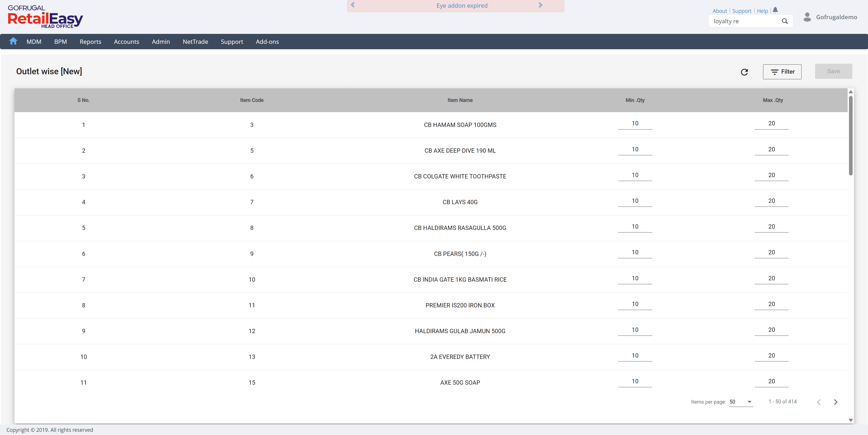
Task: Open the MDM menu
Action: pos(34,41)
